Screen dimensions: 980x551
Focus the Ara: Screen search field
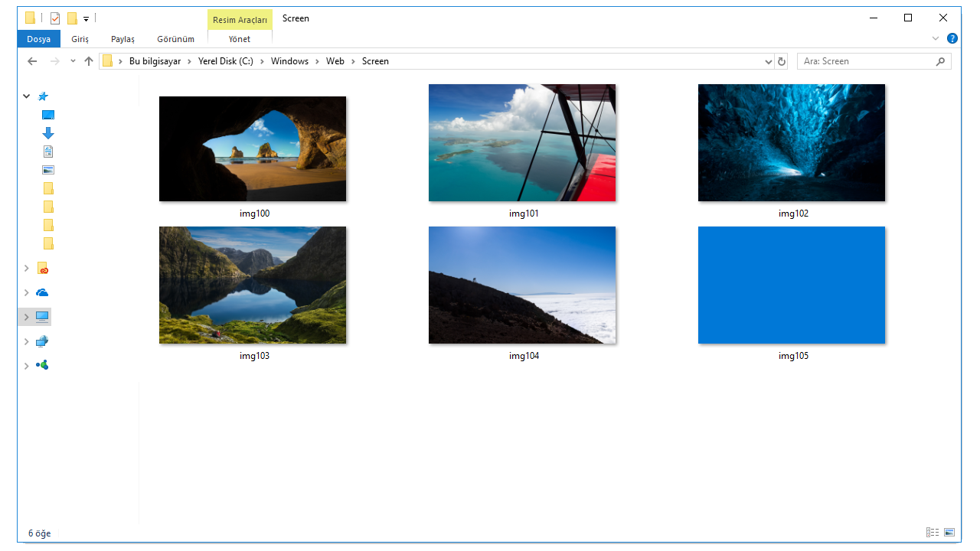click(874, 61)
